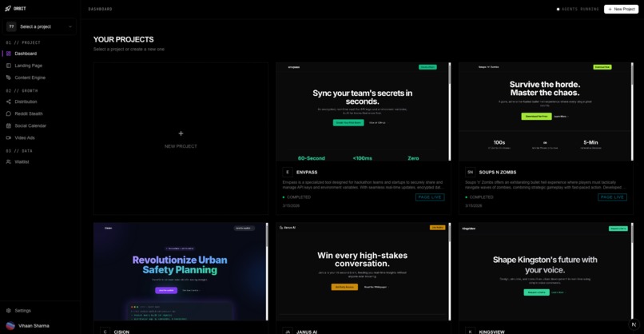The width and height of the screenshot is (644, 334).
Task: Click the JANUS AI project title
Action: pos(307,332)
